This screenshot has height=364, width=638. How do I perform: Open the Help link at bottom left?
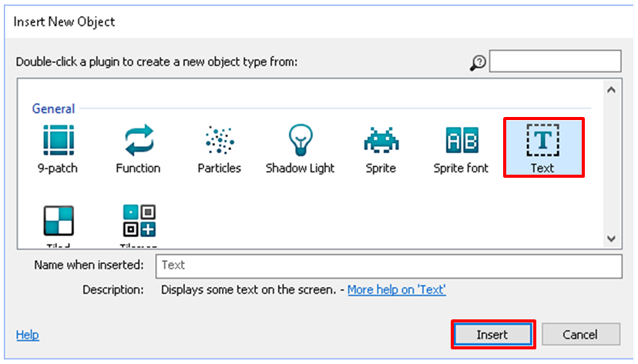(x=27, y=335)
